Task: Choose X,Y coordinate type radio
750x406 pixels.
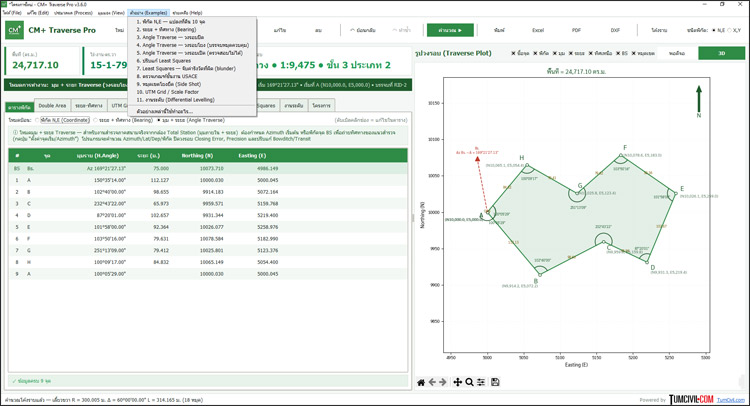Action: (x=734, y=30)
